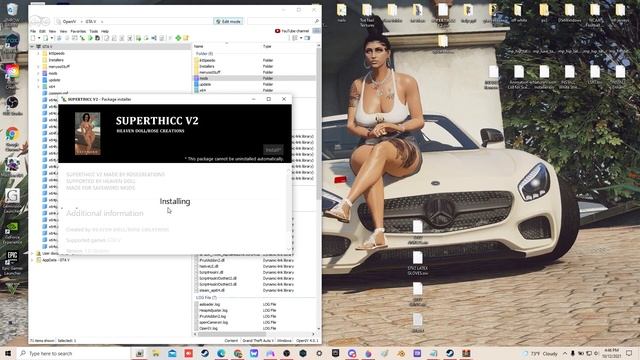Expand x64 folder in tree
Image resolution: width=640 pixels, height=360 pixels.
click(x=39, y=87)
